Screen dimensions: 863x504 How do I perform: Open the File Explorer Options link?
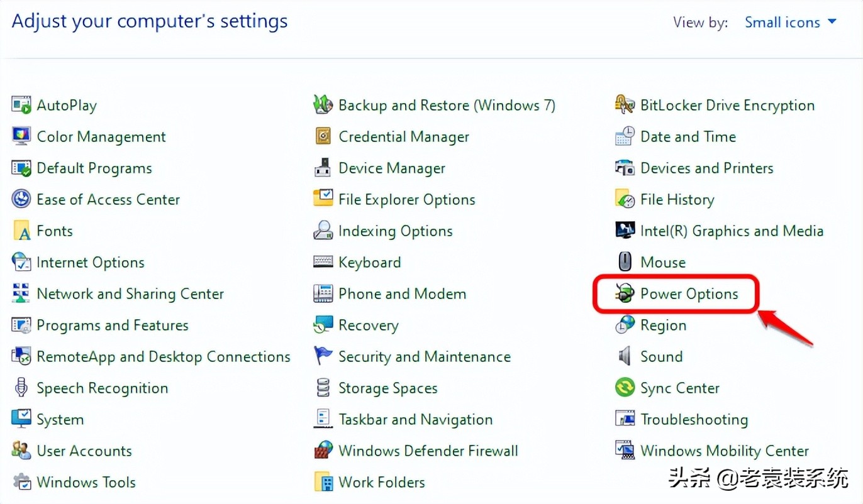pos(406,200)
